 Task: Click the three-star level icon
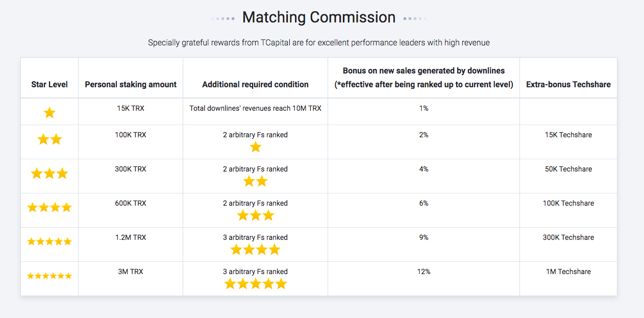pos(49,174)
